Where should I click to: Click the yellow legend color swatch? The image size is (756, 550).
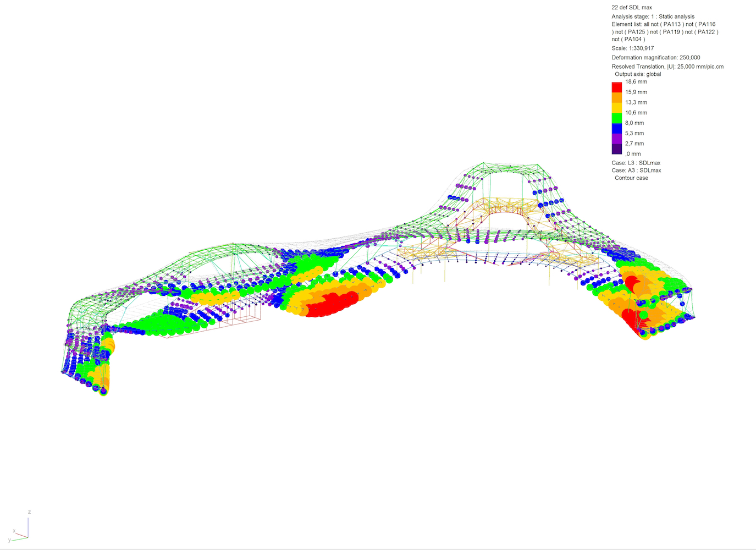click(x=617, y=108)
